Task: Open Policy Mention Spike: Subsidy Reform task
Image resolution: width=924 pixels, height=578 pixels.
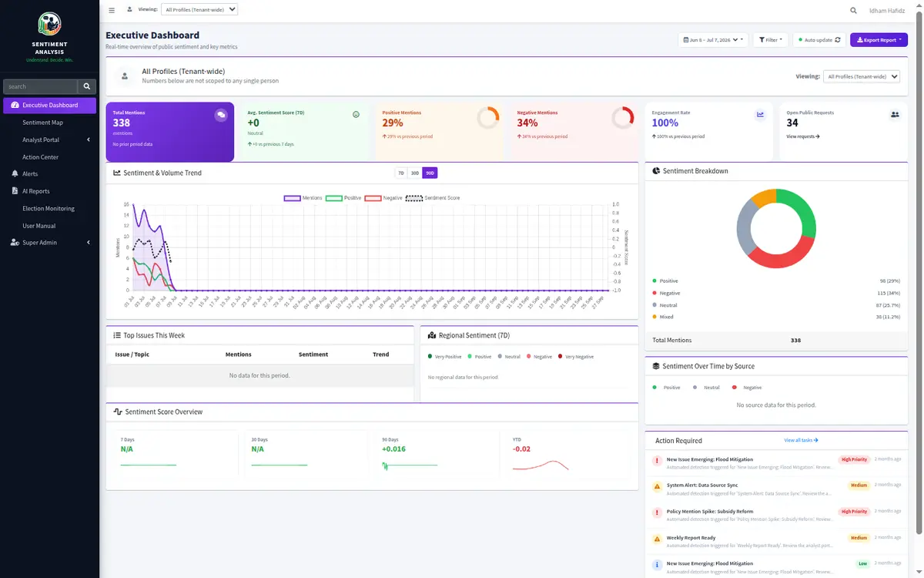Action: point(776,516)
